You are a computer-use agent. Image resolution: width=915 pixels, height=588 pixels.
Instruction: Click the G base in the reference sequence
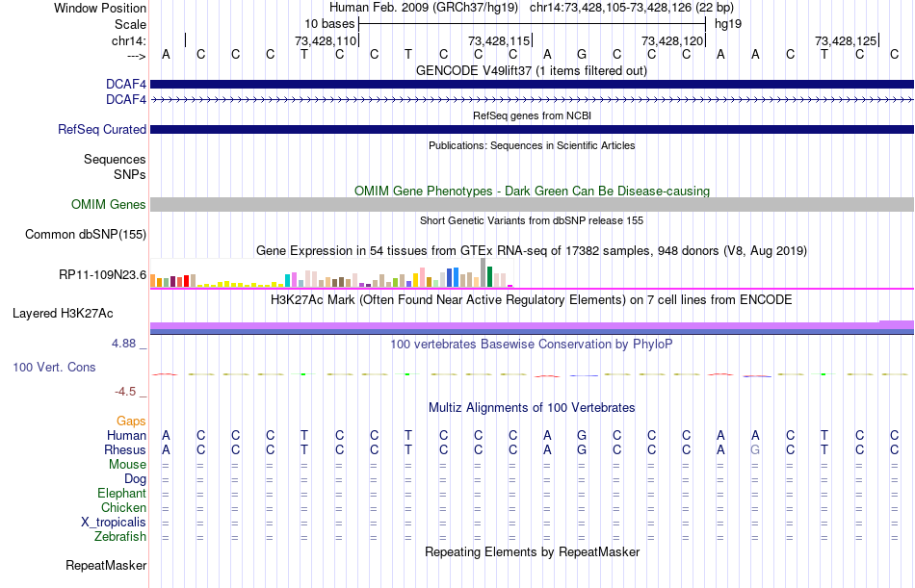[582, 55]
